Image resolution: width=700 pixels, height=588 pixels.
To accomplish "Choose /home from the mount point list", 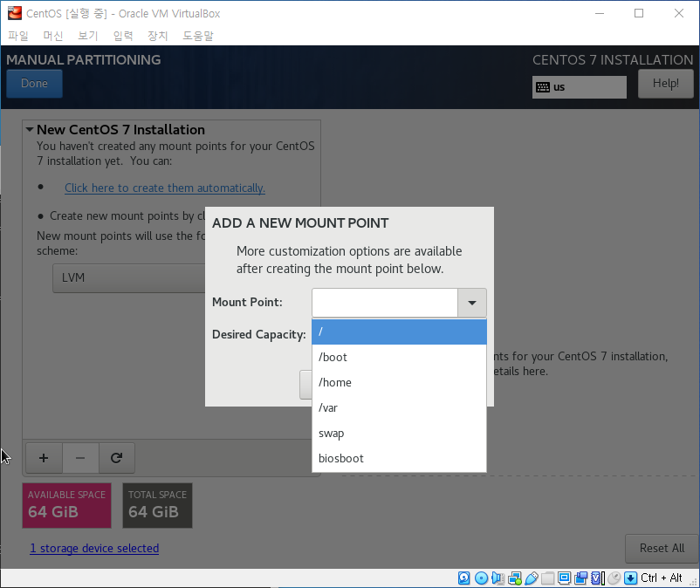I will (399, 383).
